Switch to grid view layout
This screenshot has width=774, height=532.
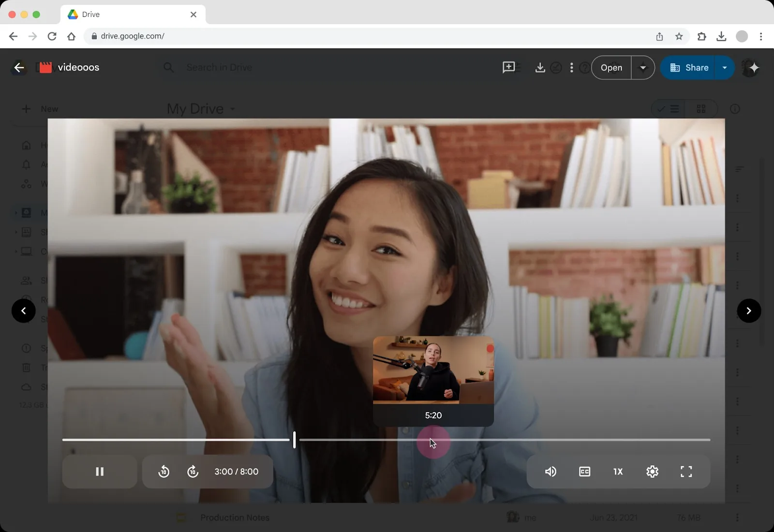pos(702,109)
